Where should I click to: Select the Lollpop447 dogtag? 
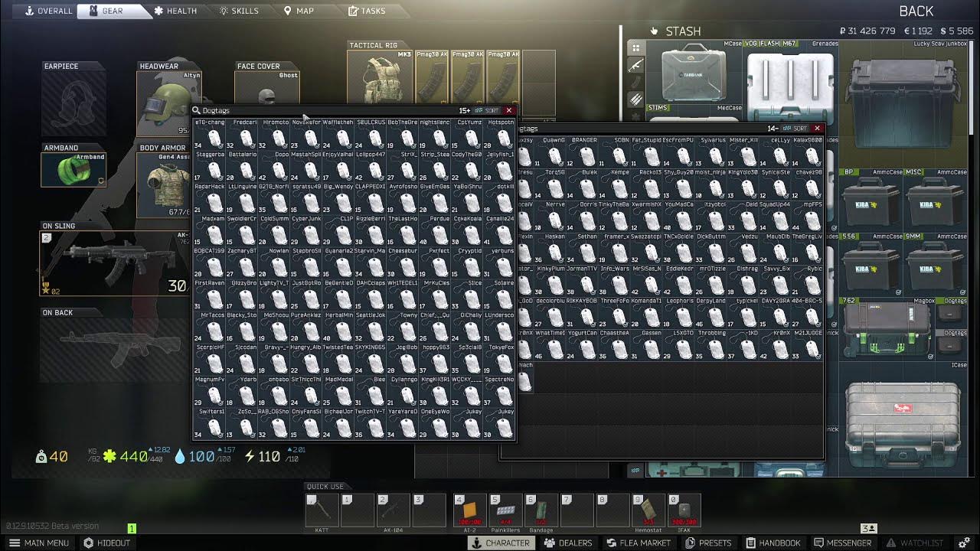click(x=371, y=167)
